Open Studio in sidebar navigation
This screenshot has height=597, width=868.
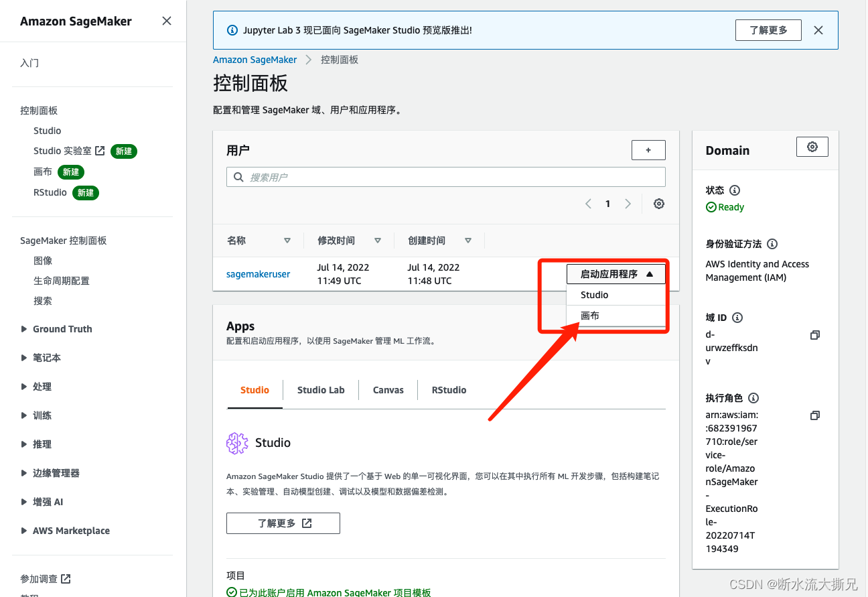[x=48, y=131]
